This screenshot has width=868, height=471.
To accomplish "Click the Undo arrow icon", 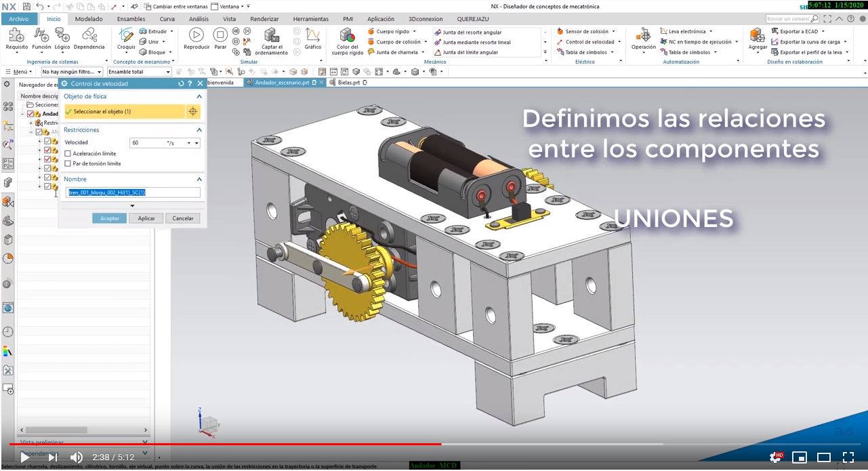I will point(40,6).
